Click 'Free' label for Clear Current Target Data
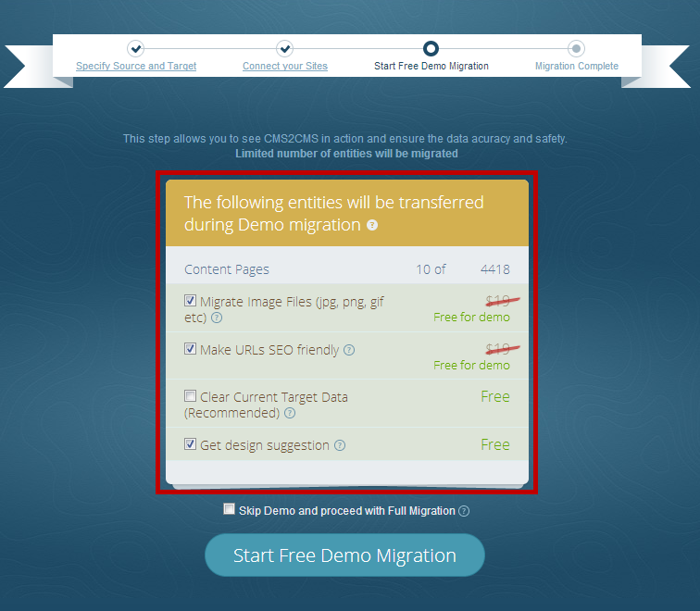Image resolution: width=700 pixels, height=611 pixels. click(x=495, y=397)
